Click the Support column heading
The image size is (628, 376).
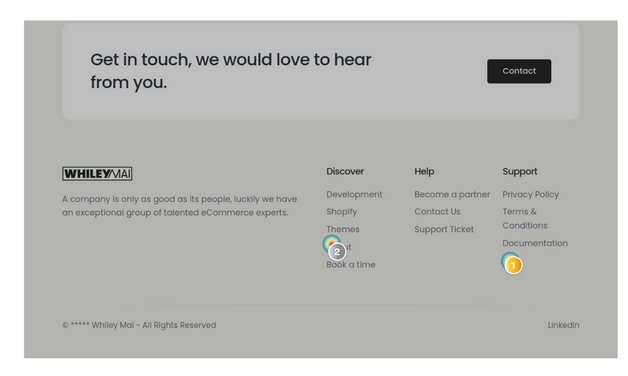click(x=520, y=171)
